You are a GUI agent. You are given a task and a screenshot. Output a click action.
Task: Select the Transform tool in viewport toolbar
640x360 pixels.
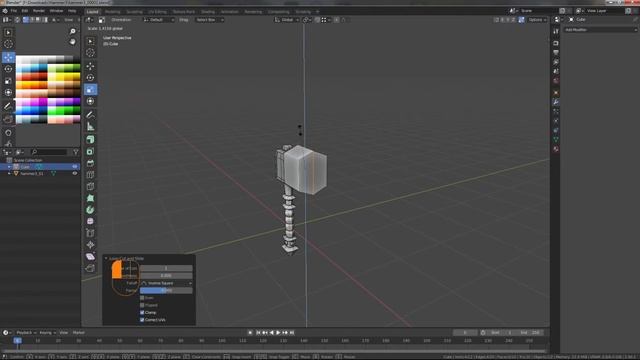pyautogui.click(x=90, y=101)
